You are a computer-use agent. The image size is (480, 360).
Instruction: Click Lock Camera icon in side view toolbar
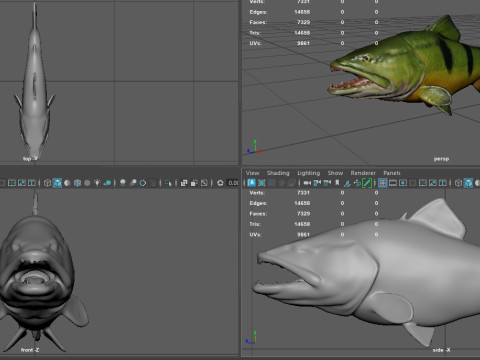point(317,183)
